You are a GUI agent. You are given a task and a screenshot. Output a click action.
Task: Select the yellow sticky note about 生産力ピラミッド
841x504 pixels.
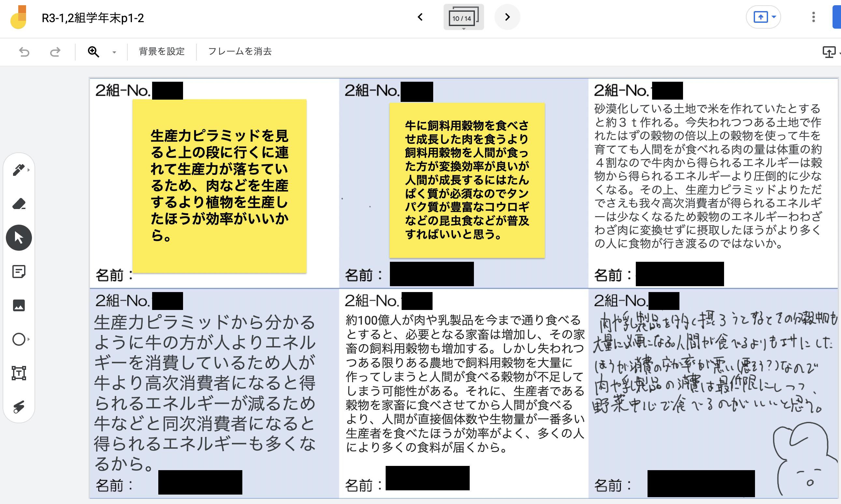[x=220, y=186]
